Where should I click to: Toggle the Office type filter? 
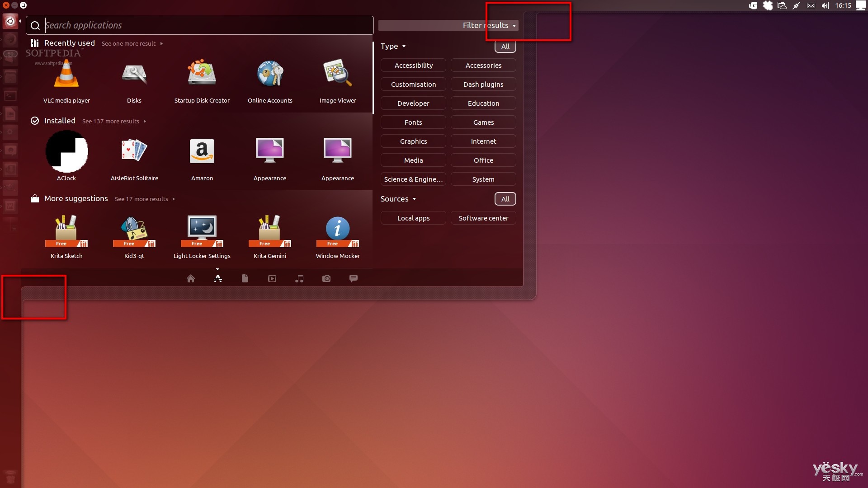point(483,160)
